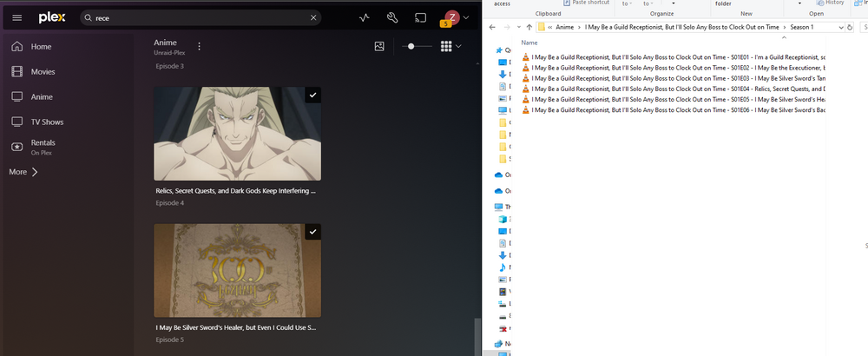The width and height of the screenshot is (868, 356).
Task: Select the S01E06 video file
Action: (674, 109)
